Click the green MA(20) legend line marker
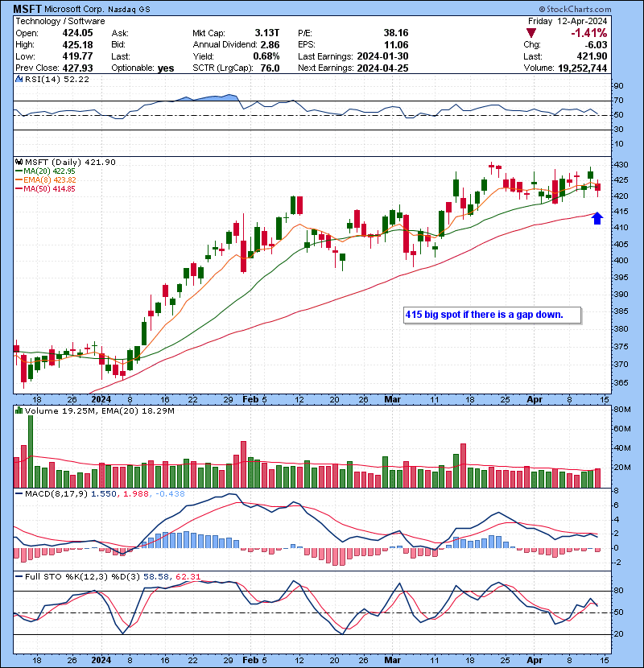 19,171
